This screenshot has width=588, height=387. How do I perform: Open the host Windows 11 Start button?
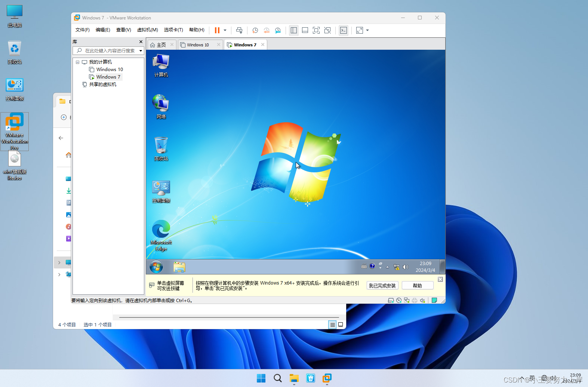point(261,378)
